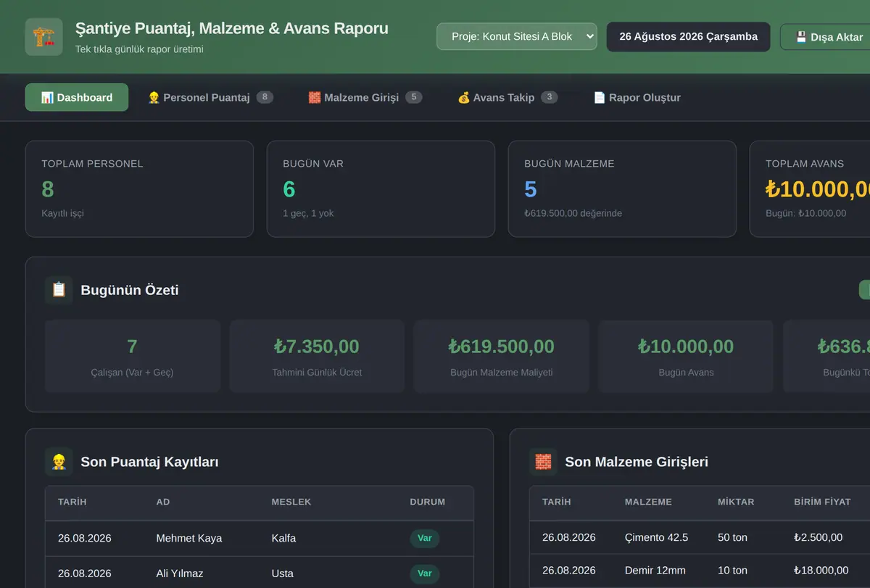
Task: Click the Bugün Var card value 6
Action: pos(289,189)
